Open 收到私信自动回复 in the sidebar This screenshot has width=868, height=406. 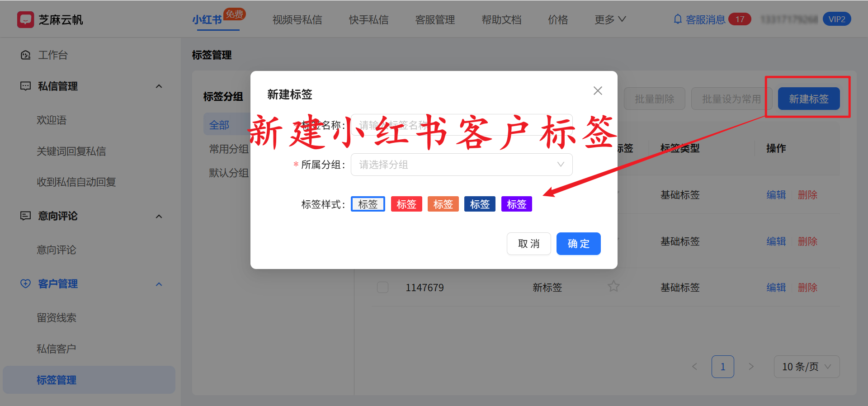tap(76, 182)
